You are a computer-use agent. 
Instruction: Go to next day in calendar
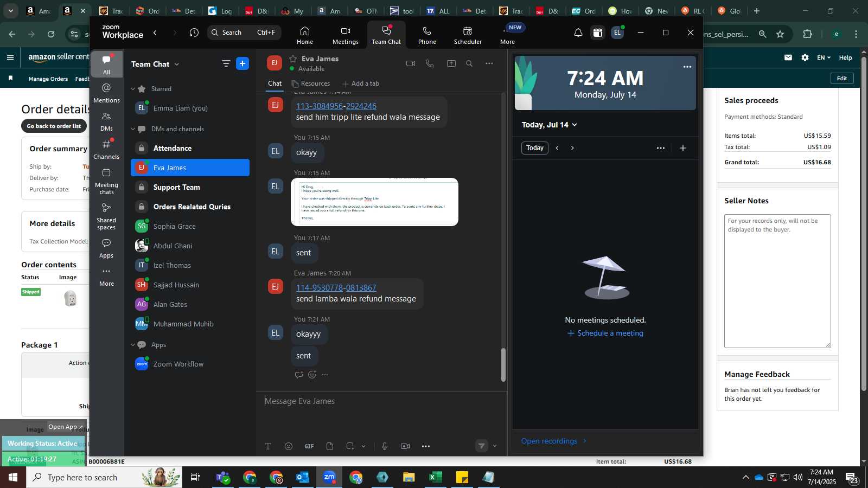572,148
